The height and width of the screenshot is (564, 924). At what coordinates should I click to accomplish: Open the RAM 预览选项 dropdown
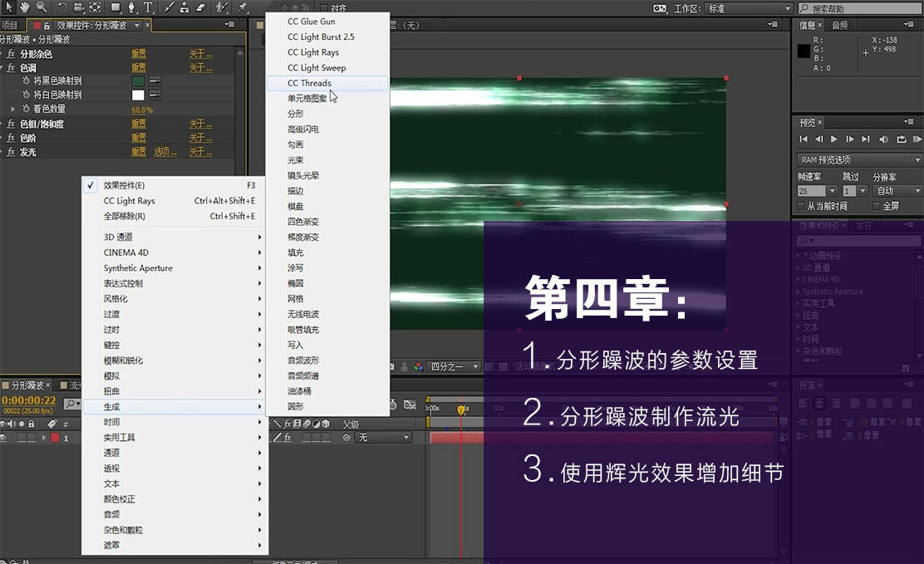point(859,159)
